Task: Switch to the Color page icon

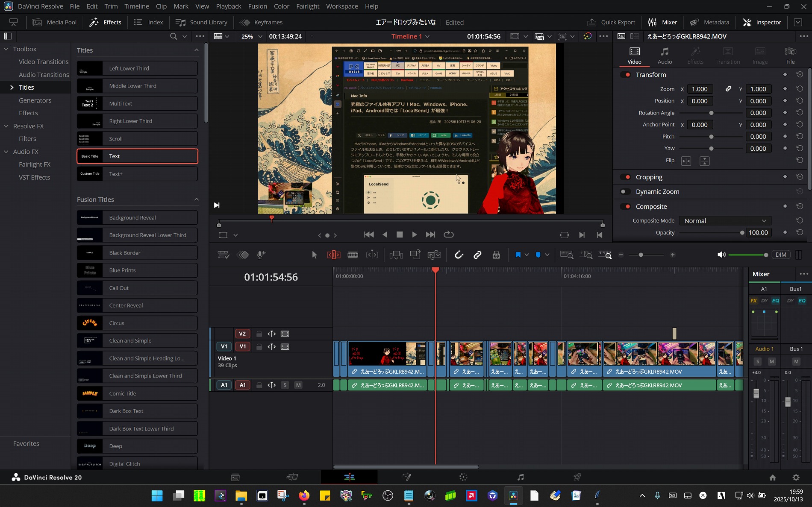Action: (463, 477)
